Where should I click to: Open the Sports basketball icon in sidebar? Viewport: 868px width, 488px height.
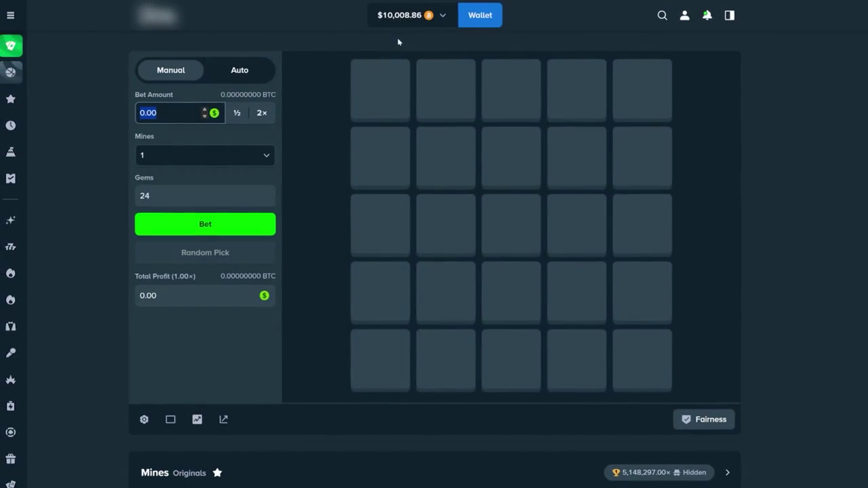click(11, 72)
